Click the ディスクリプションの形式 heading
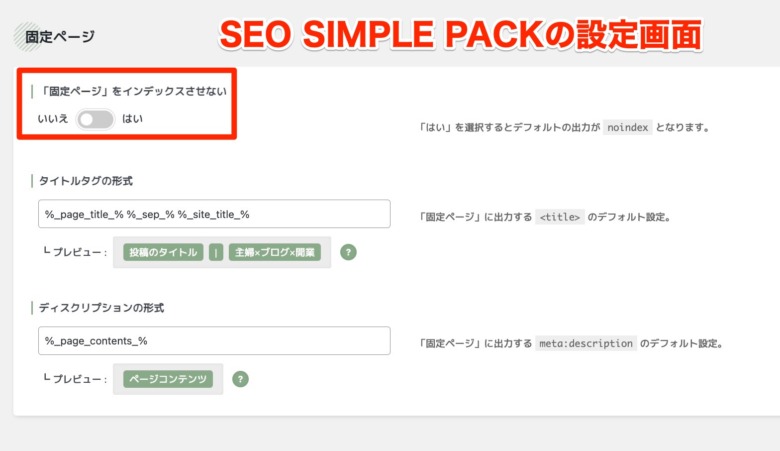780x451 pixels. pyautogui.click(x=101, y=308)
